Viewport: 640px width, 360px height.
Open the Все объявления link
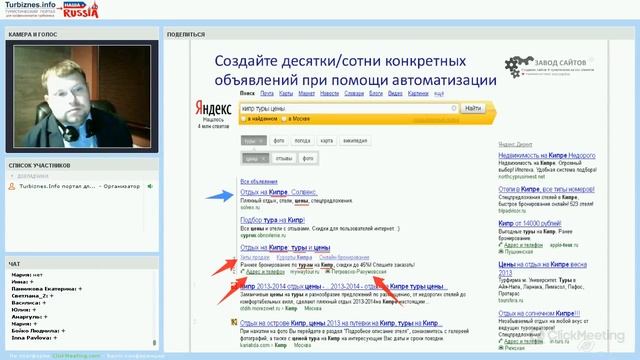click(259, 182)
